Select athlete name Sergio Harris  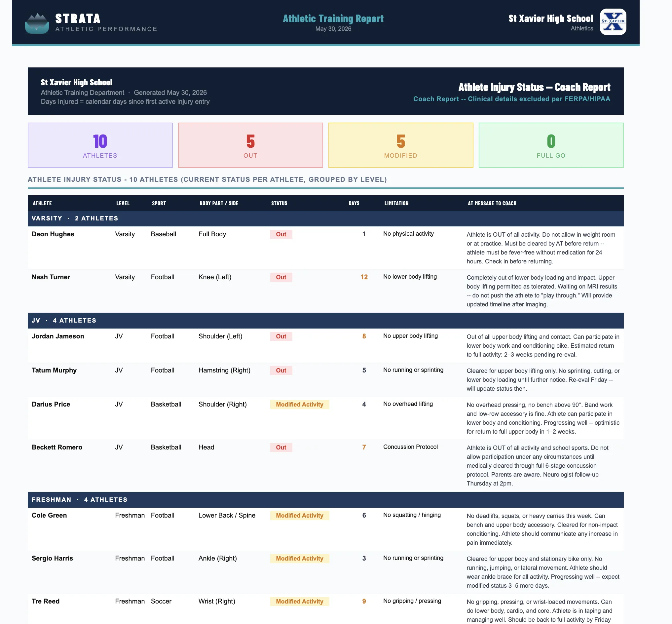pos(52,559)
